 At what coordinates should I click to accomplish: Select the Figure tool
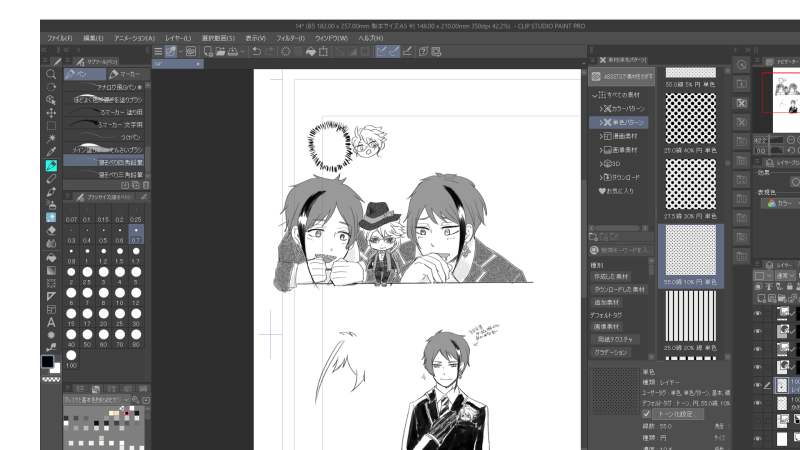click(x=51, y=284)
